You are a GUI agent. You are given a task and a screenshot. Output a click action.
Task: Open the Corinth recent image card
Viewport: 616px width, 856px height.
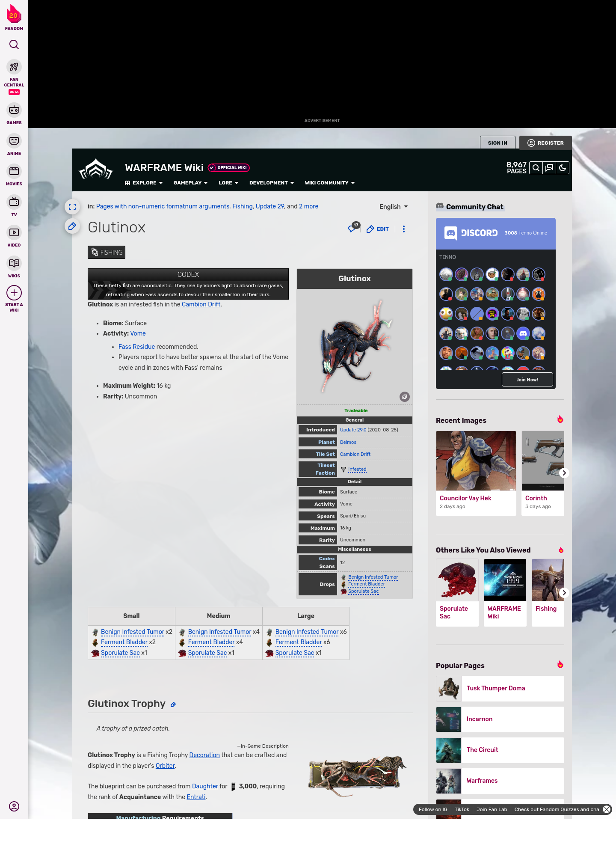543,473
